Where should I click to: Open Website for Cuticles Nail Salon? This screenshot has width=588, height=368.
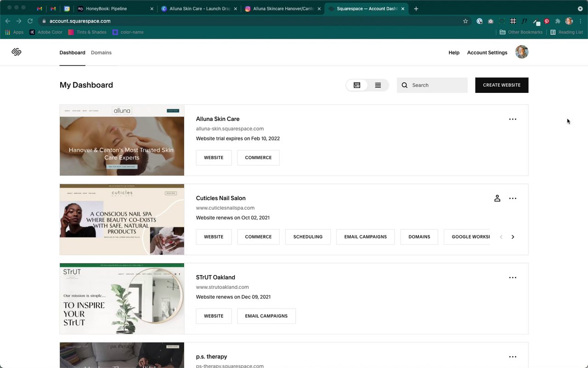click(x=214, y=237)
